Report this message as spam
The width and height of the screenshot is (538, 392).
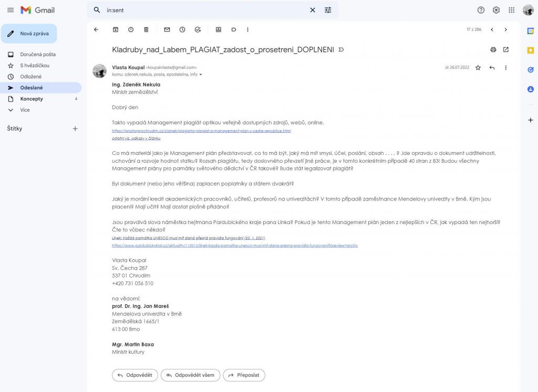tap(131, 29)
